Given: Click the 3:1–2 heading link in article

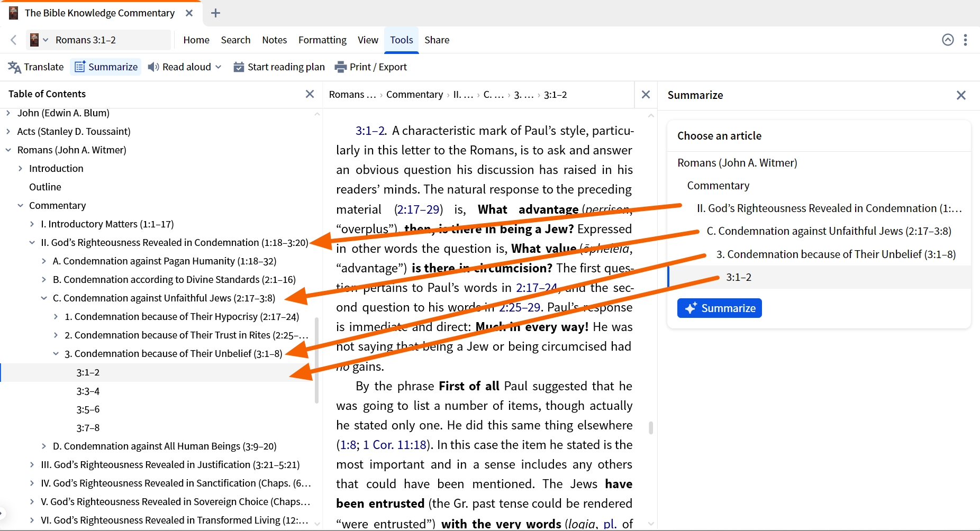Looking at the screenshot, I should coord(370,131).
